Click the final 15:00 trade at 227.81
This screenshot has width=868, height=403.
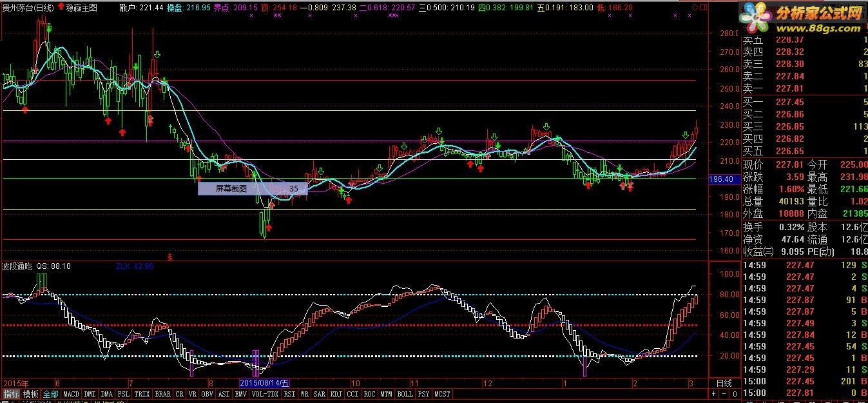[804, 393]
